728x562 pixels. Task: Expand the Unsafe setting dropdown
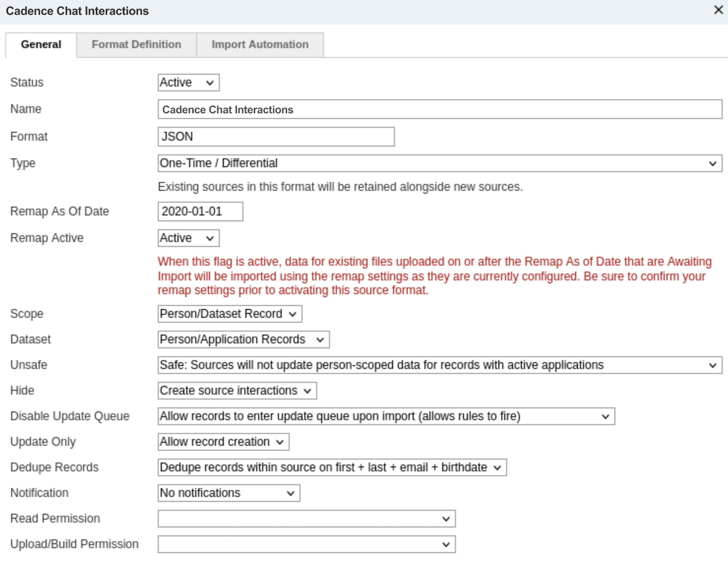[x=439, y=365]
